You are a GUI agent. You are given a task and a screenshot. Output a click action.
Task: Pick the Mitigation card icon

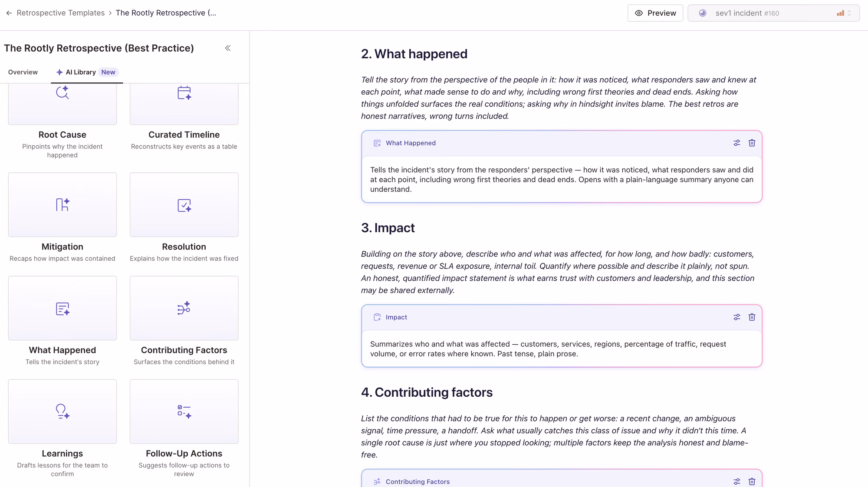(x=62, y=205)
